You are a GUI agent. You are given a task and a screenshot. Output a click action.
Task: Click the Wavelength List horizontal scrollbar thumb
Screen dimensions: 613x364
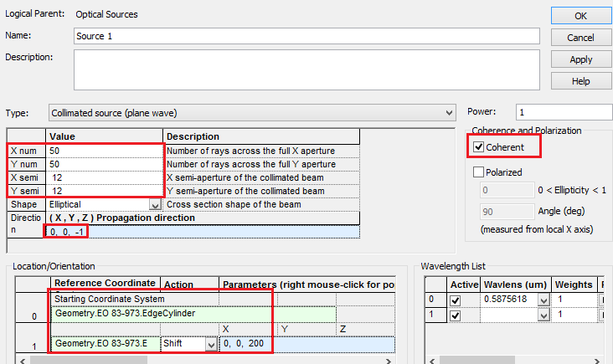477,360
